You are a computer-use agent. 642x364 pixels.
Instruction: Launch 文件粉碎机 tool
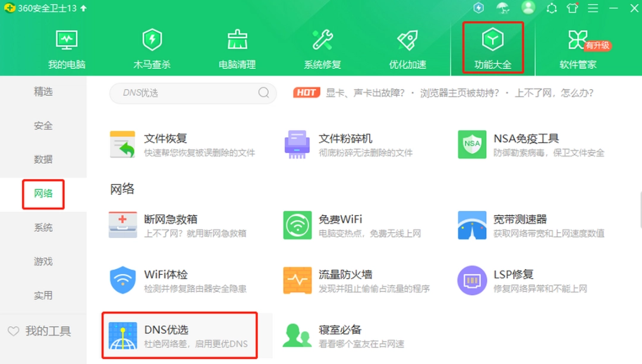(x=348, y=144)
